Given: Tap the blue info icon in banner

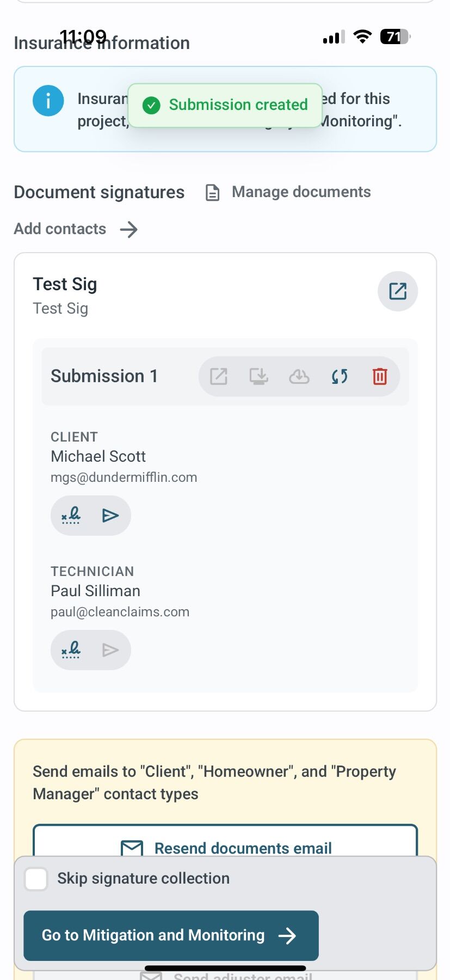Looking at the screenshot, I should 48,101.
